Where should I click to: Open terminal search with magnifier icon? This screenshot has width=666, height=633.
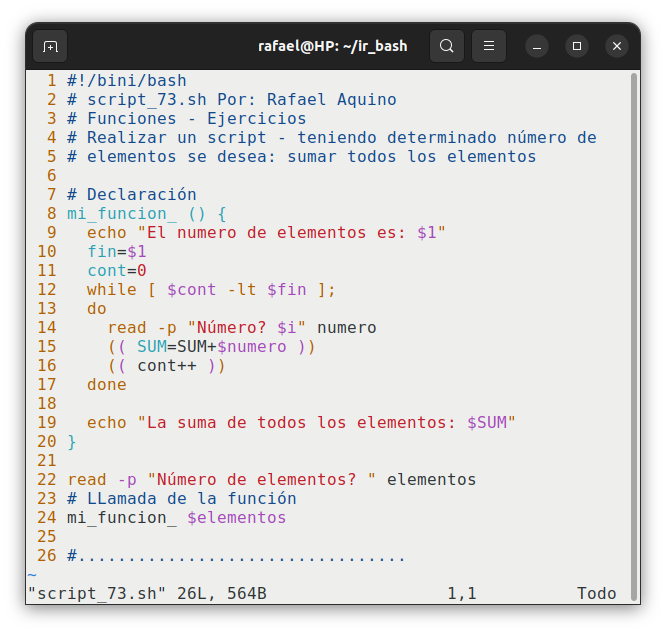(446, 46)
